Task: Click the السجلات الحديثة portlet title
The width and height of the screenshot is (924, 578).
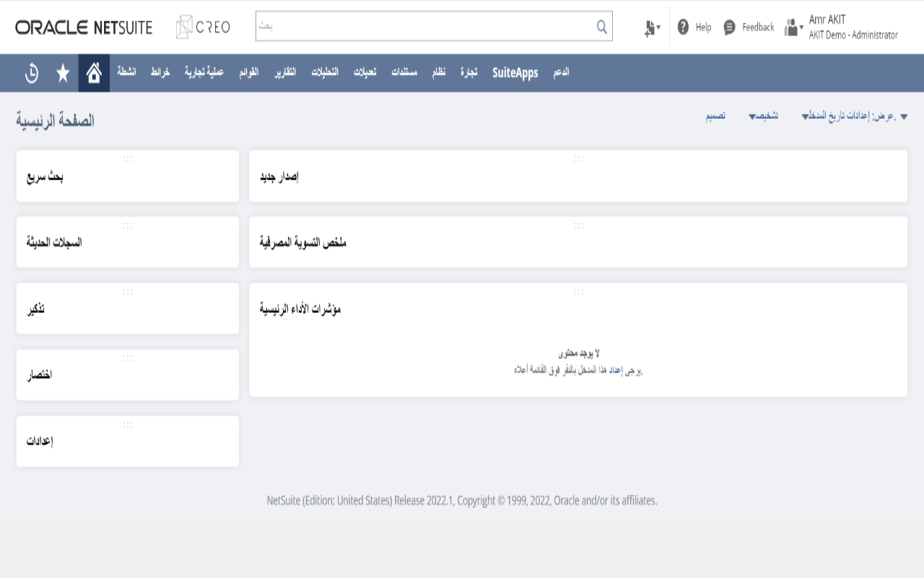Action: pyautogui.click(x=54, y=243)
